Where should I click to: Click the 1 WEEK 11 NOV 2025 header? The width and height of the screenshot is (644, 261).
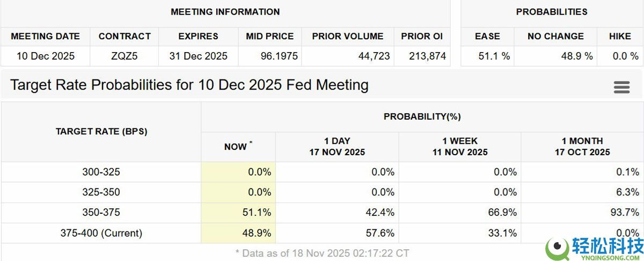coord(459,147)
